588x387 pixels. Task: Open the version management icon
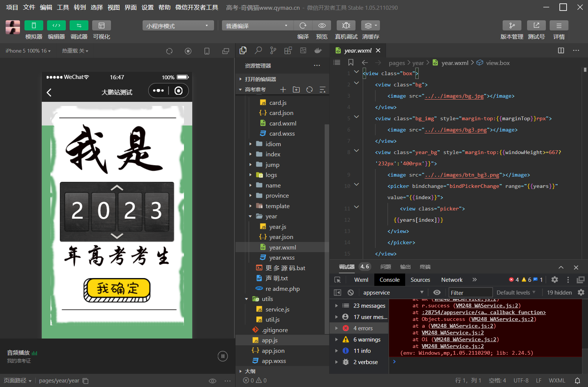pos(512,26)
